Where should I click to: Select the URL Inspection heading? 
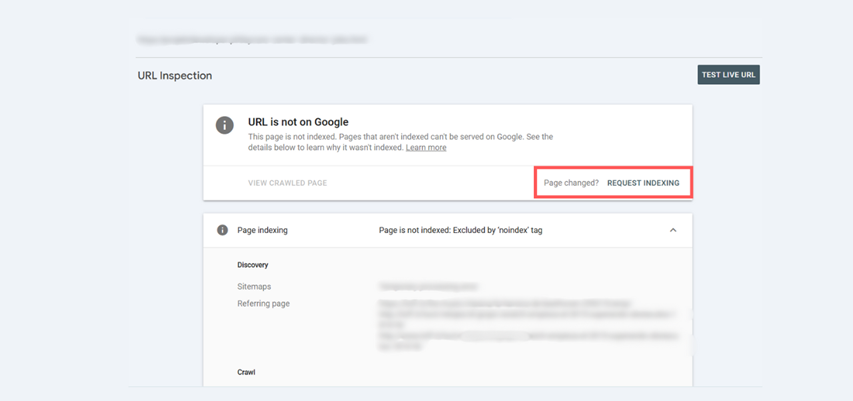click(175, 76)
